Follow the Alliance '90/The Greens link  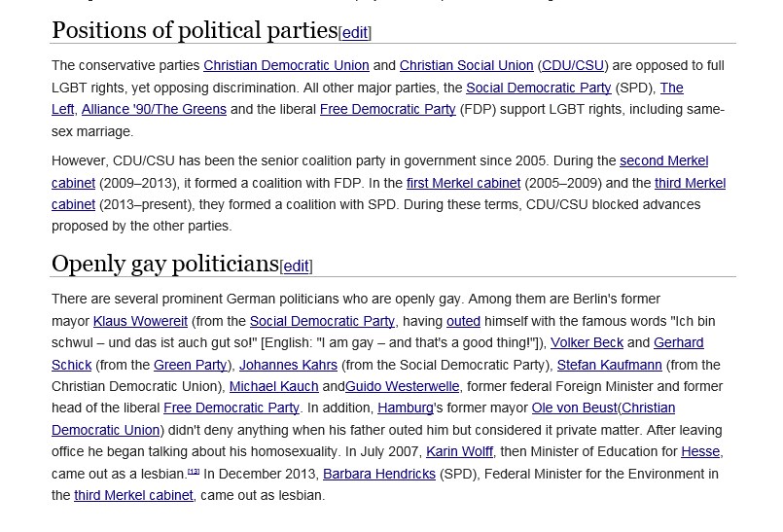coord(154,109)
